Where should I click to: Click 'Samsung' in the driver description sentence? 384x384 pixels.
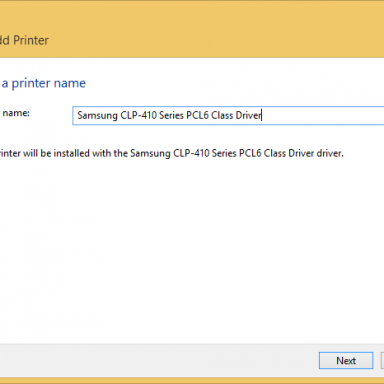150,153
